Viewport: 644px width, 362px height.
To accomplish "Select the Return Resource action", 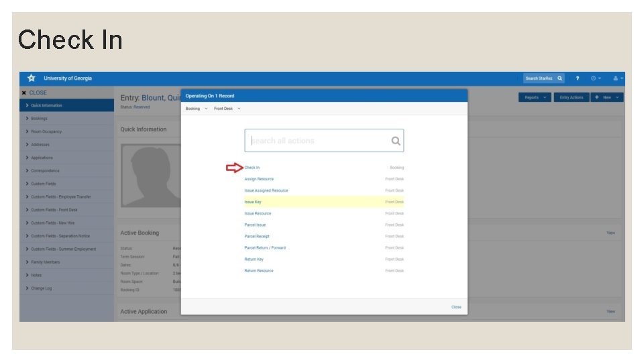I will [x=259, y=271].
